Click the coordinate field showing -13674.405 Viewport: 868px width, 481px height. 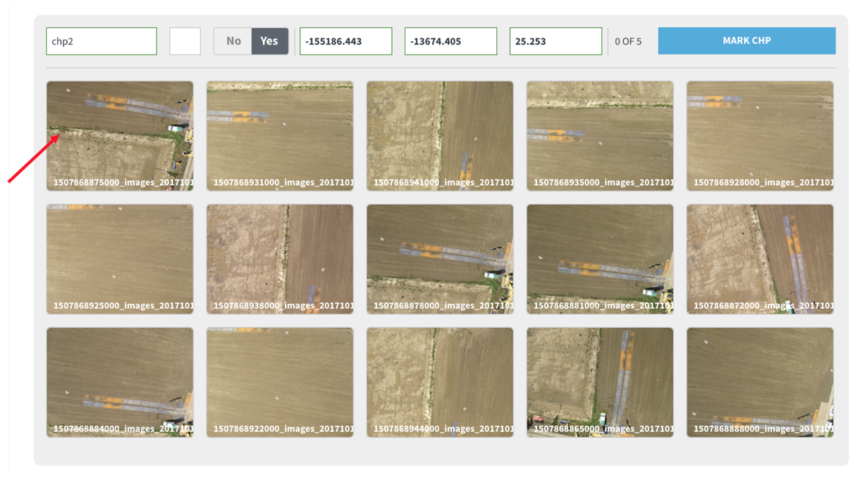450,42
